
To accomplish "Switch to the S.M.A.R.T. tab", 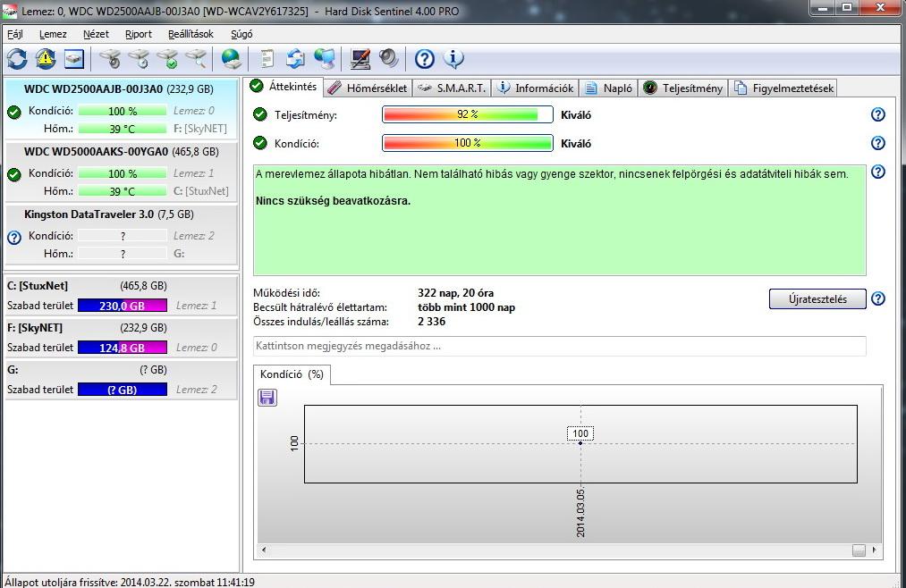I will click(452, 88).
